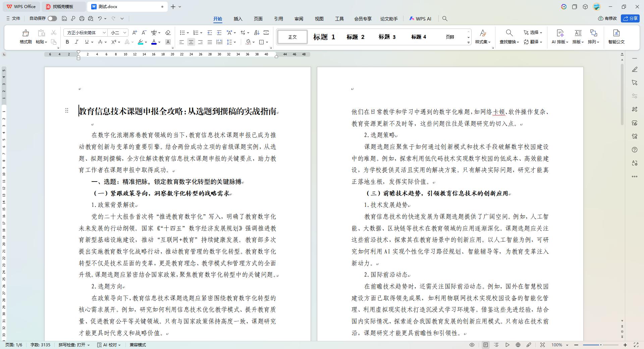Click the zoom slider in status bar
The width and height of the screenshot is (644, 349).
(600, 345)
